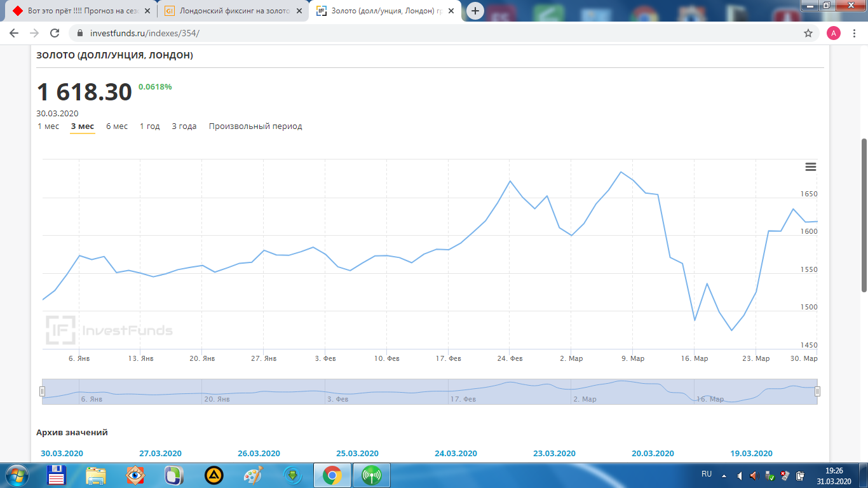Screen dimensions: 868x488
Task: Open archive value link 24.03.2020
Action: click(456, 454)
